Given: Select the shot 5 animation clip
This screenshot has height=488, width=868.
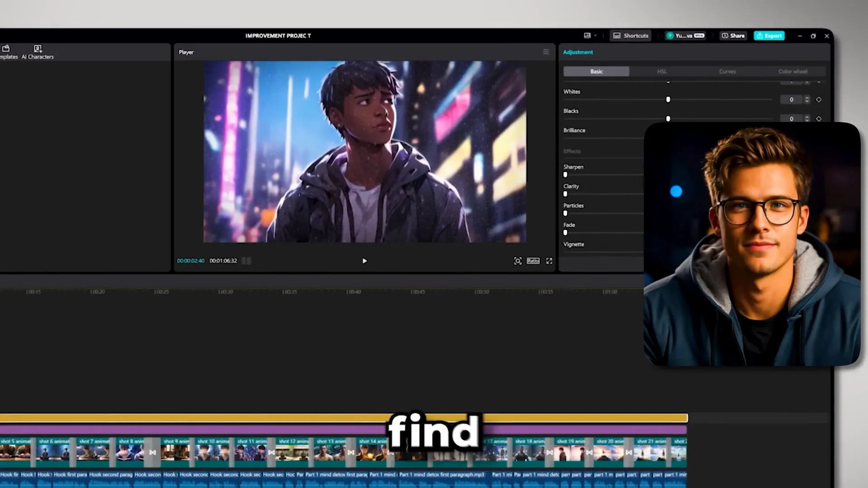Looking at the screenshot, I should [x=15, y=452].
